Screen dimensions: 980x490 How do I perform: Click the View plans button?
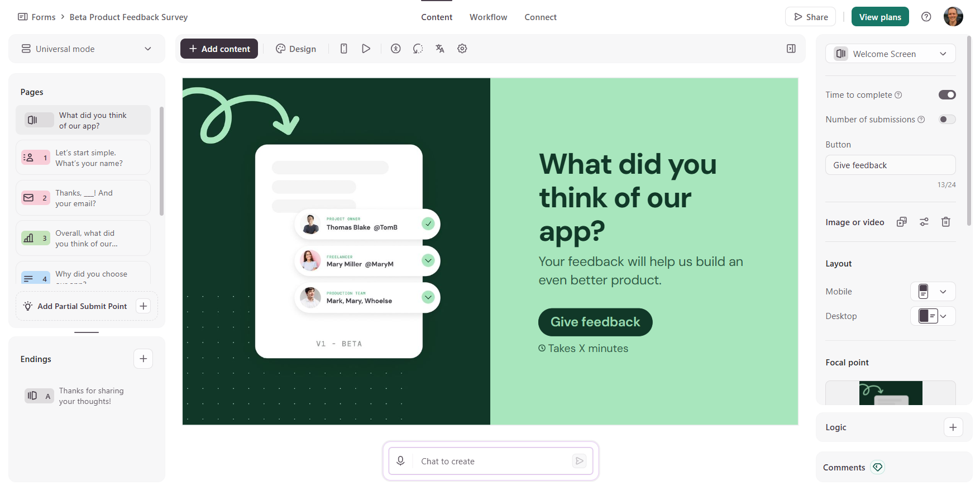coord(880,17)
